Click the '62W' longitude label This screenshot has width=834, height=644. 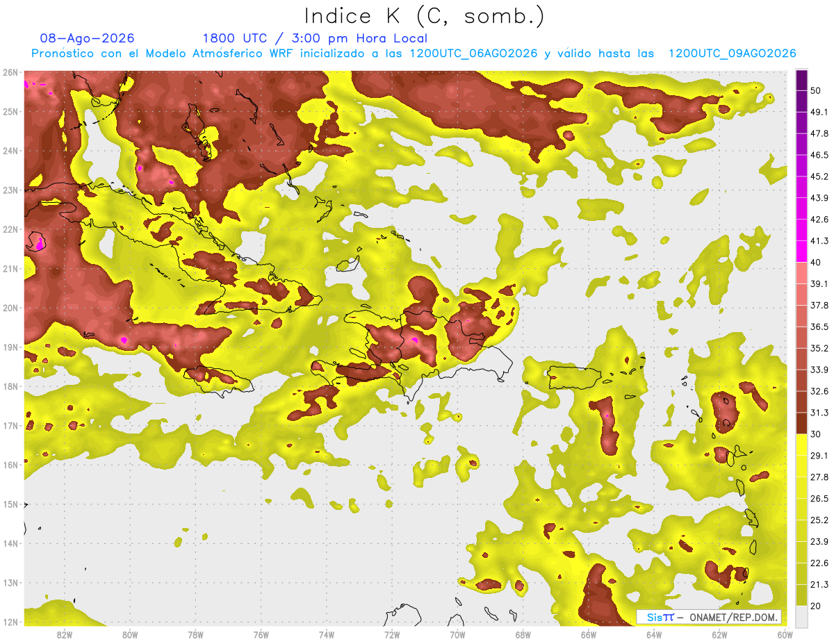tap(719, 634)
